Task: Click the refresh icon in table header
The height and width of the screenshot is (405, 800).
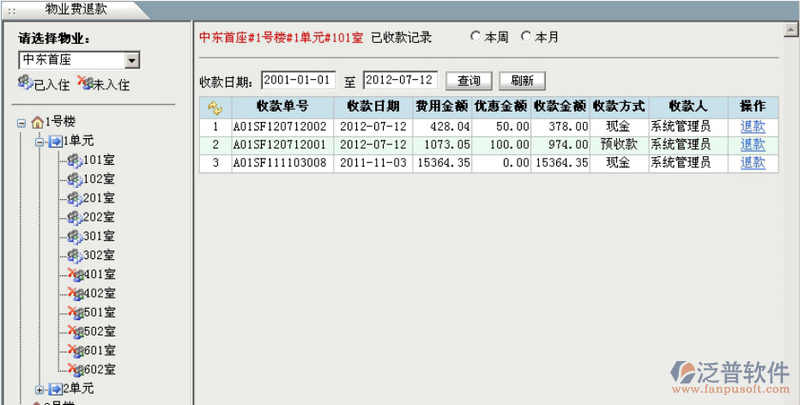Action: [215, 107]
